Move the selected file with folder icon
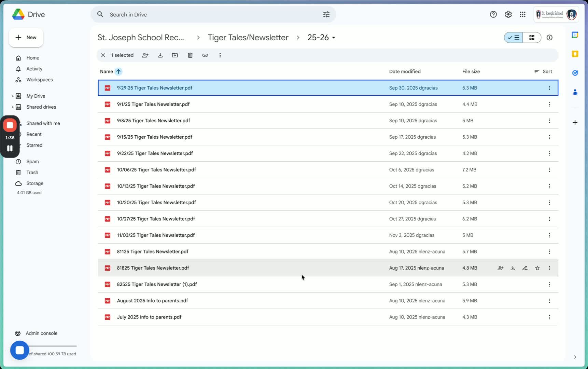588x369 pixels. click(x=175, y=55)
